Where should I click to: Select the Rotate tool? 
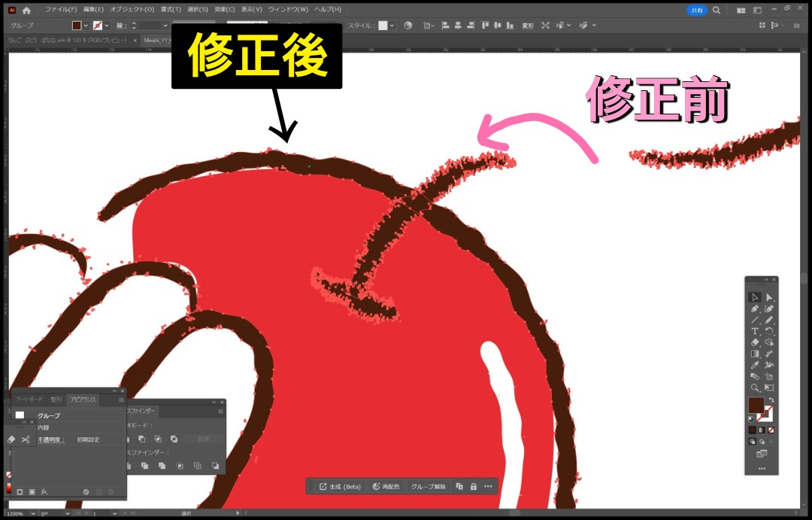[x=769, y=331]
